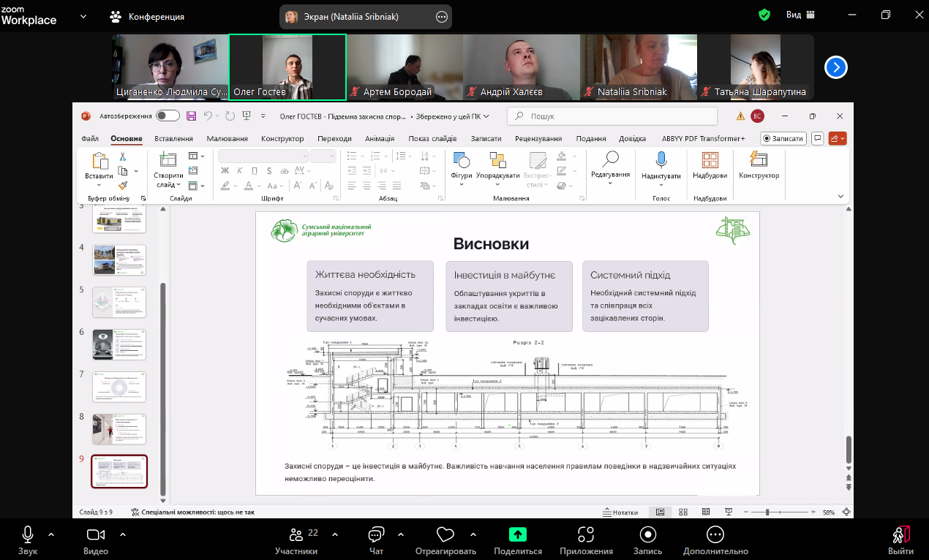Open the Zoom Chat panel icon

pyautogui.click(x=376, y=534)
